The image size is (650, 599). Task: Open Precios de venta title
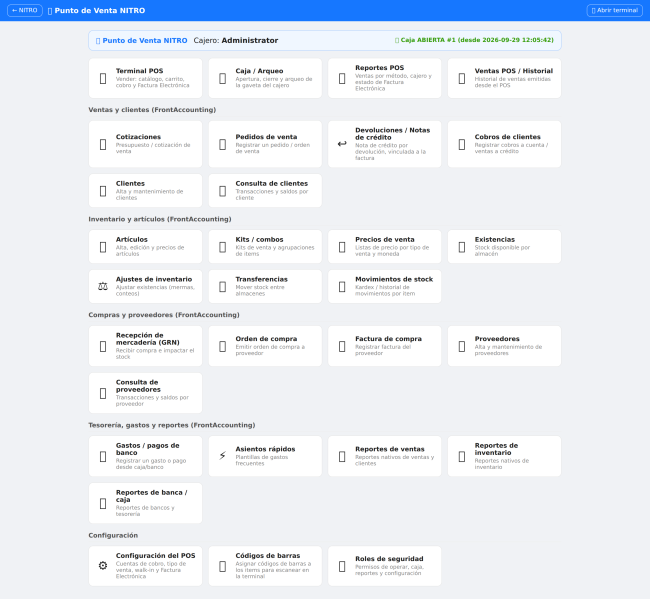tap(385, 239)
